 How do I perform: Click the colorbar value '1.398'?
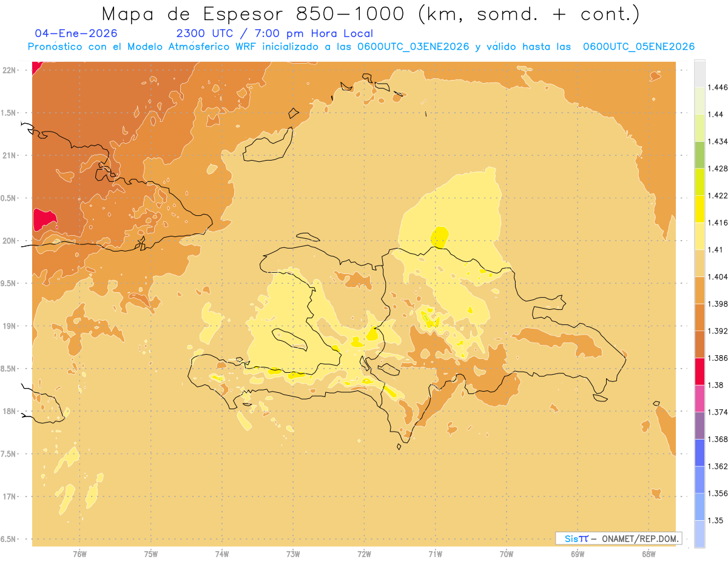click(x=718, y=304)
